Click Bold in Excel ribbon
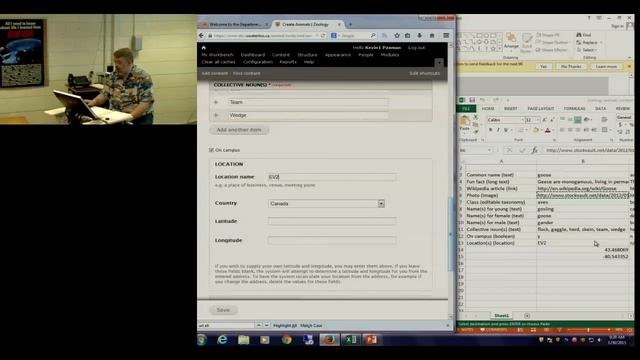640x360 pixels. click(491, 130)
